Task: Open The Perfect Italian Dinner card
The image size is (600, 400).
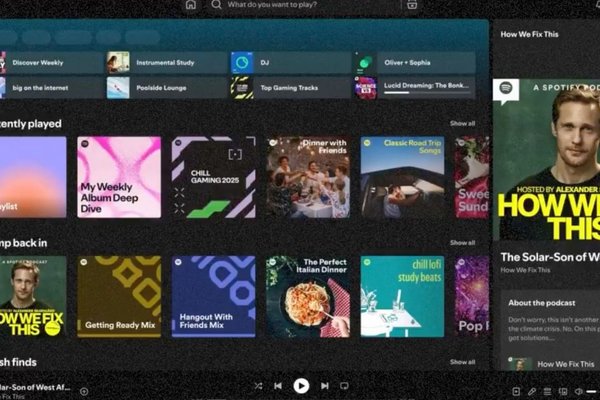Action: click(308, 297)
